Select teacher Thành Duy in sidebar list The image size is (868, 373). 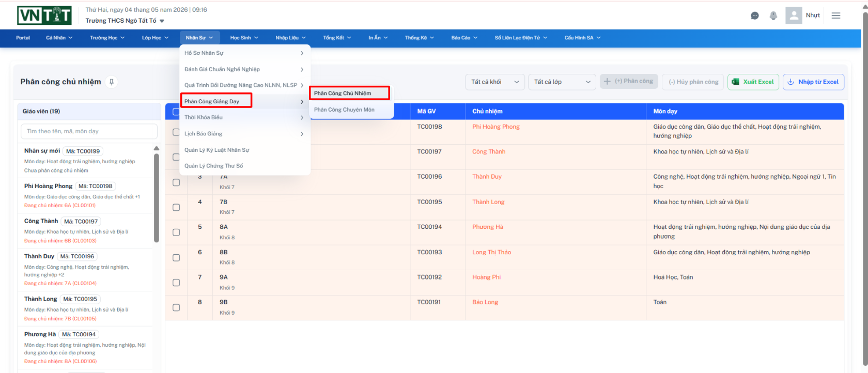click(x=85, y=270)
